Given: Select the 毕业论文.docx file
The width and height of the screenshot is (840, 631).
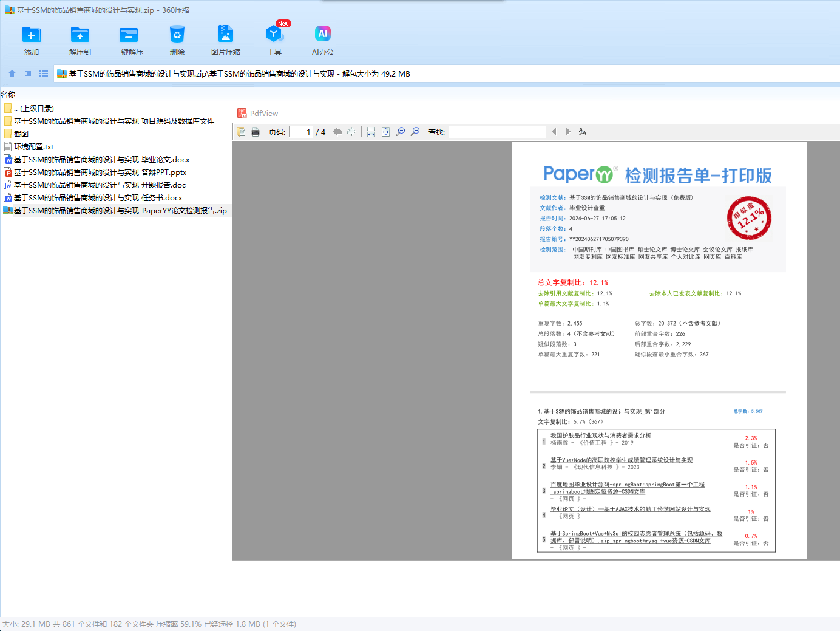Looking at the screenshot, I should (97, 159).
